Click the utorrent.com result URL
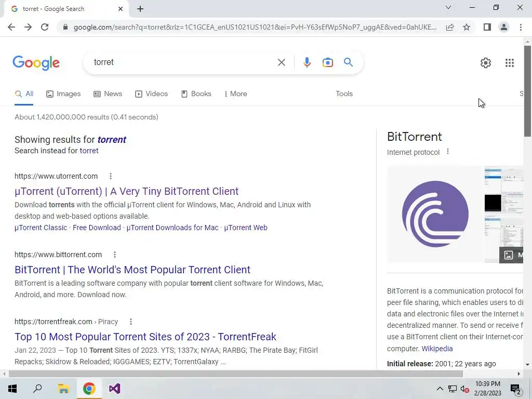This screenshot has width=532, height=399. tap(56, 176)
